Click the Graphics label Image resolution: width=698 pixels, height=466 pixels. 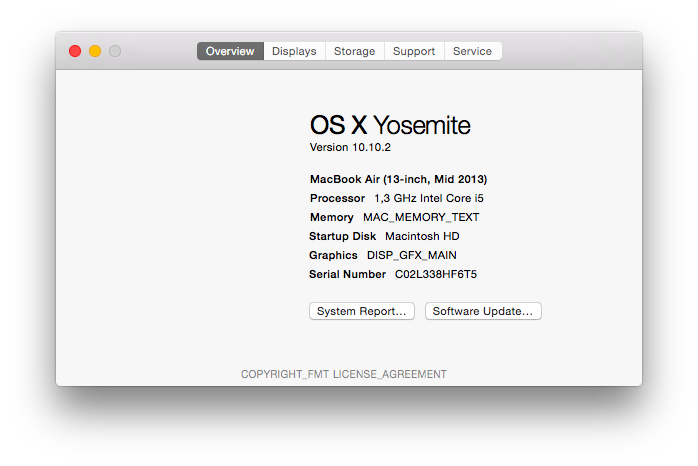coord(333,255)
